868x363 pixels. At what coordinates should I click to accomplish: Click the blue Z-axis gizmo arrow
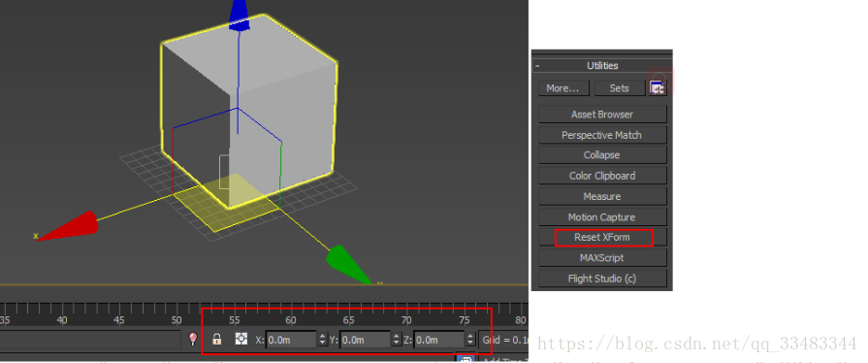(x=239, y=15)
